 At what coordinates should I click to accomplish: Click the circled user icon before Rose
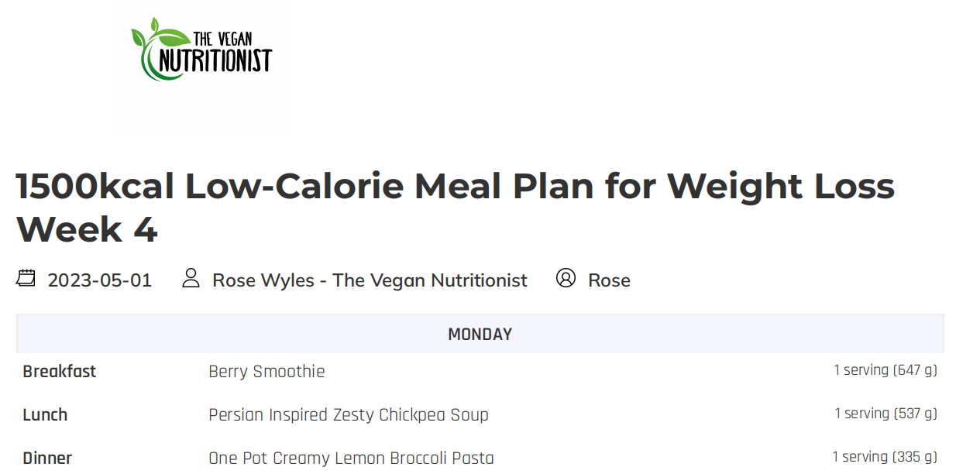coord(566,278)
